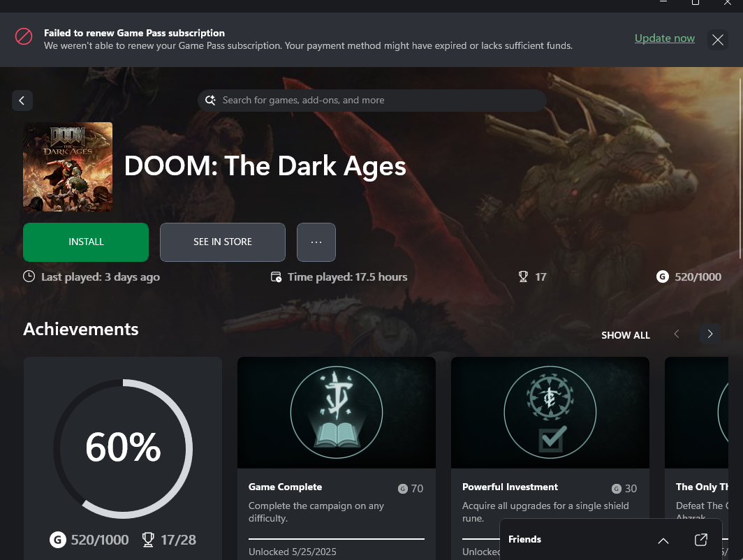This screenshot has height=560, width=743.
Task: Click the time played calendar icon
Action: [276, 277]
